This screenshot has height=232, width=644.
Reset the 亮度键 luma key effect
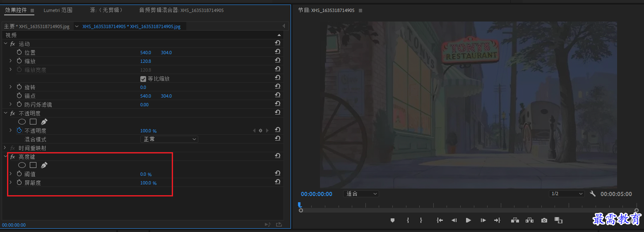(278, 156)
